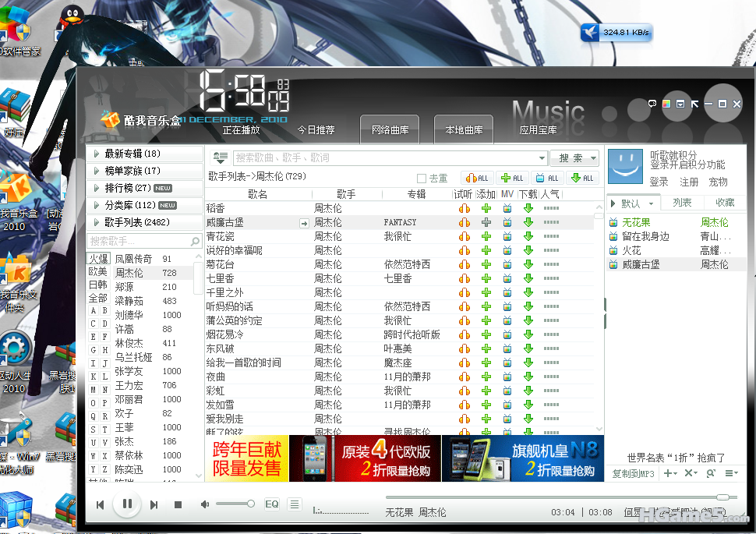The width and height of the screenshot is (756, 534).
Task: Click the list view icon left of search
Action: point(221,157)
